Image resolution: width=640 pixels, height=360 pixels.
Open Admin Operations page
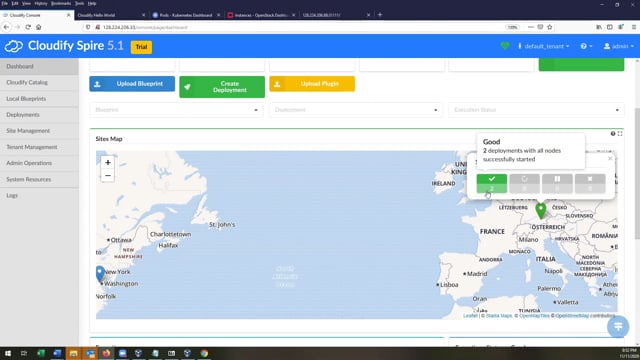click(39, 163)
